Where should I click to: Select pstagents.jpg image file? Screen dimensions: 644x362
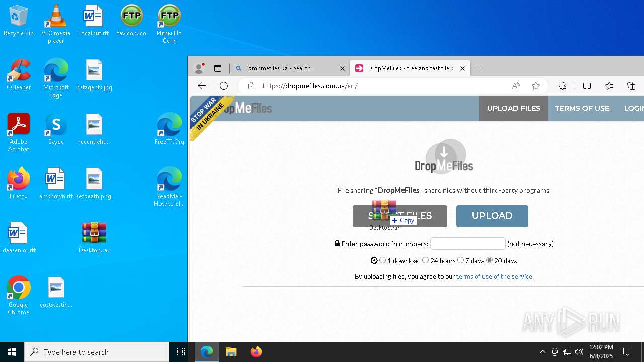pyautogui.click(x=94, y=75)
